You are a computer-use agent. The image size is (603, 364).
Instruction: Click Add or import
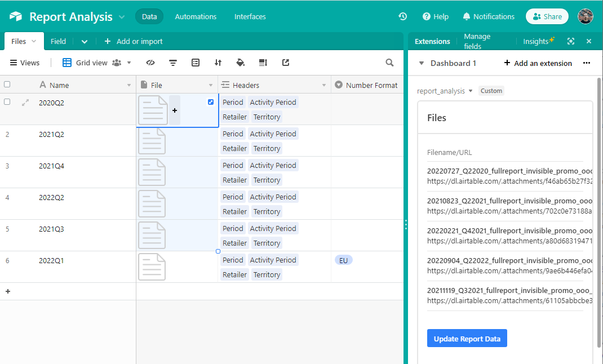pyautogui.click(x=134, y=42)
